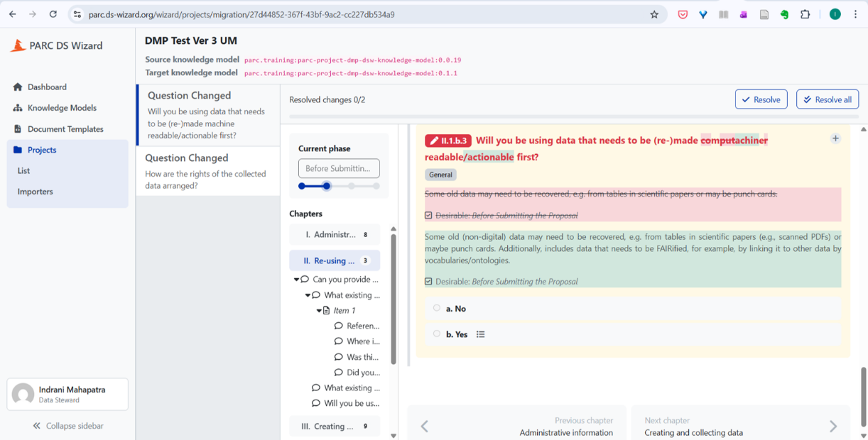Open the browser extensions puzzle icon
This screenshot has height=440, width=868.
pos(805,14)
